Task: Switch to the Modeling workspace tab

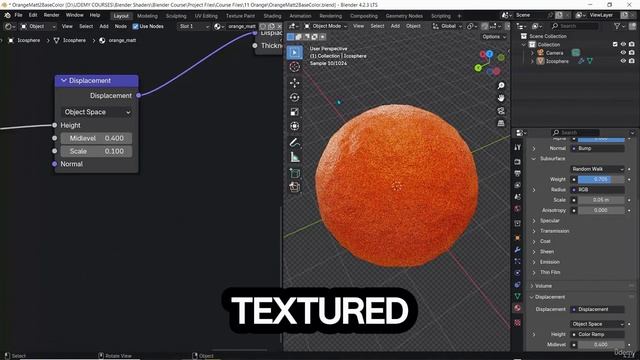Action: point(147,16)
